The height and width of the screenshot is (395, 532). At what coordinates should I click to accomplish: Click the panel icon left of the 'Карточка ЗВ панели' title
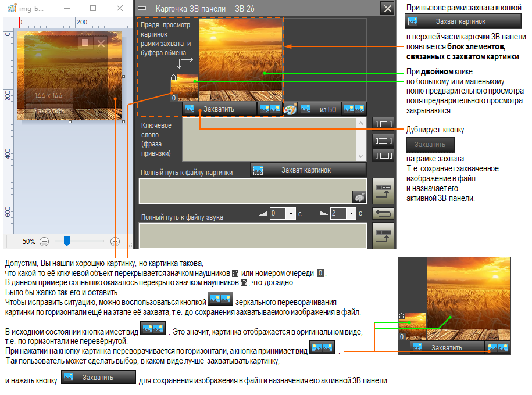142,9
